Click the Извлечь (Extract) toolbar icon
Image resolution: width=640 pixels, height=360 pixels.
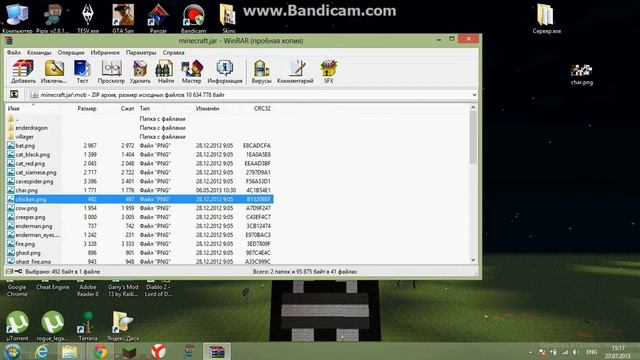pos(54,71)
